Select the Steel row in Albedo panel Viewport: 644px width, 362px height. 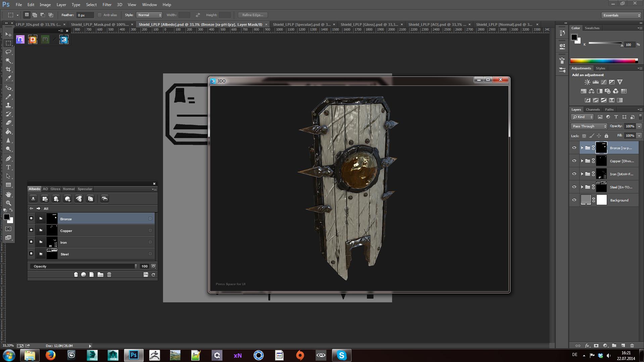click(x=91, y=254)
